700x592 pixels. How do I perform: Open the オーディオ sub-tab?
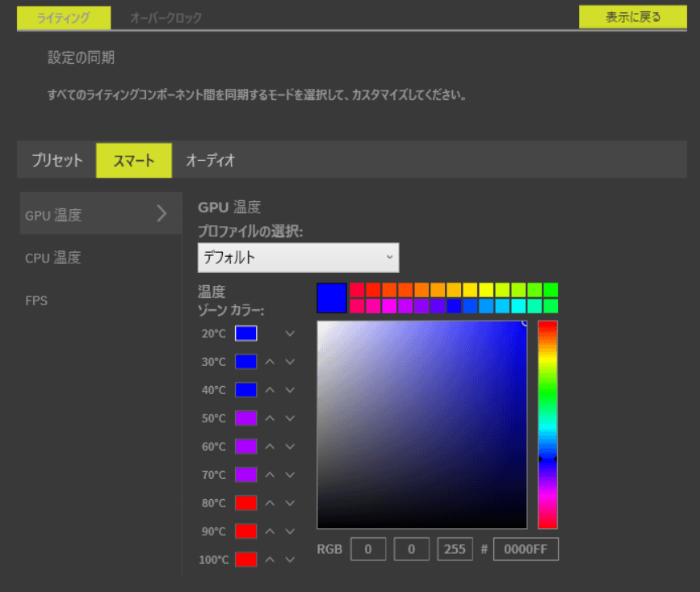tap(210, 160)
